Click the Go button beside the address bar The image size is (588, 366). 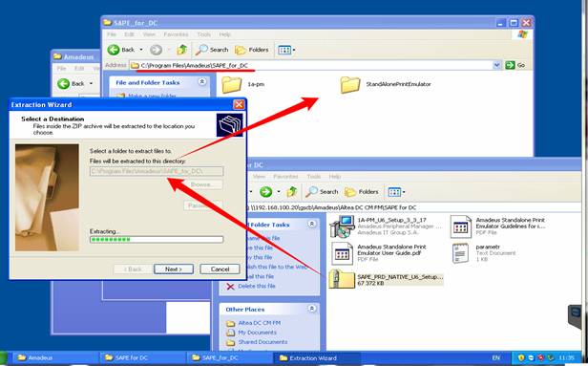(x=515, y=65)
